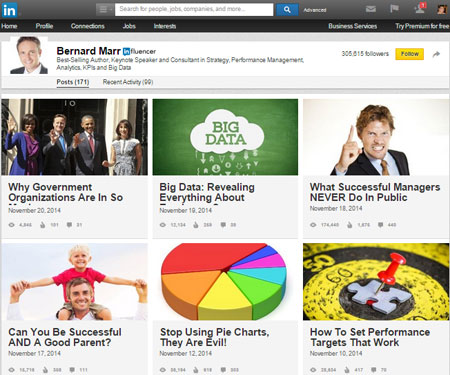Screen dimensions: 450x375
Task: Open the notifications flag icon
Action: (x=394, y=9)
